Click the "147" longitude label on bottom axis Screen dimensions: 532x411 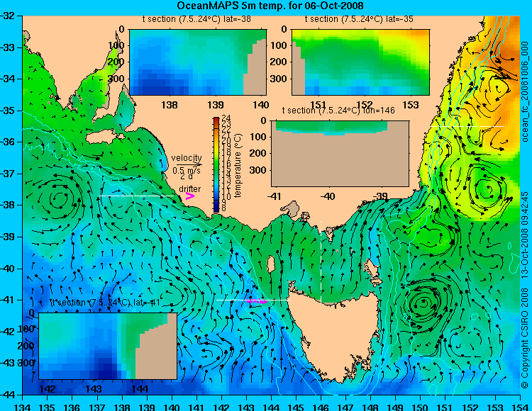[345, 407]
